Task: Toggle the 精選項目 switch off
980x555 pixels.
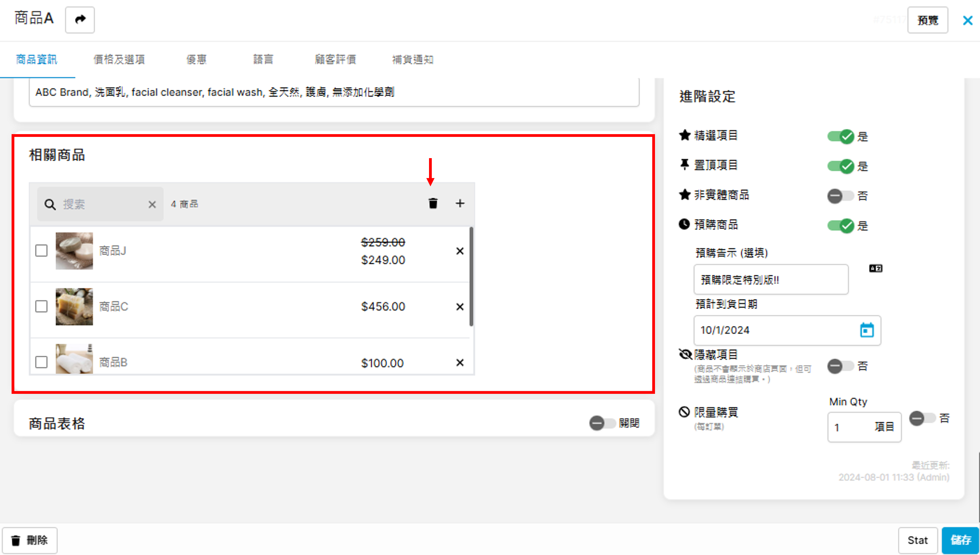Action: click(x=841, y=136)
